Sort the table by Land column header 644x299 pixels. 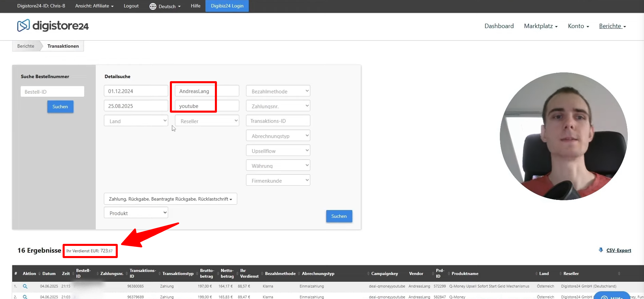[544, 273]
